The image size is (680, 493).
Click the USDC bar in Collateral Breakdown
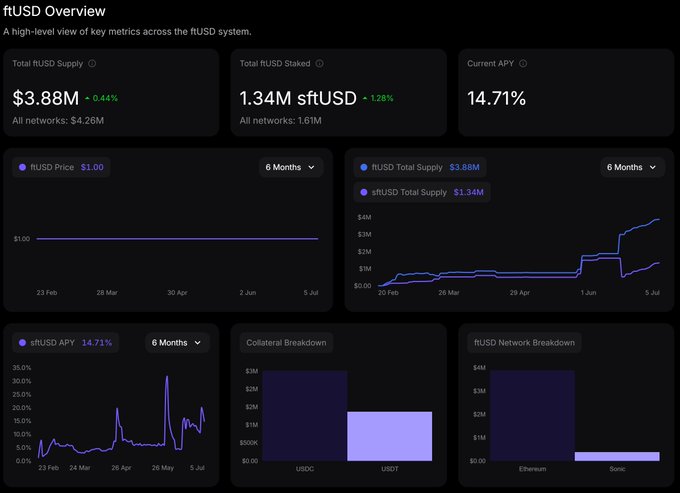pyautogui.click(x=305, y=415)
